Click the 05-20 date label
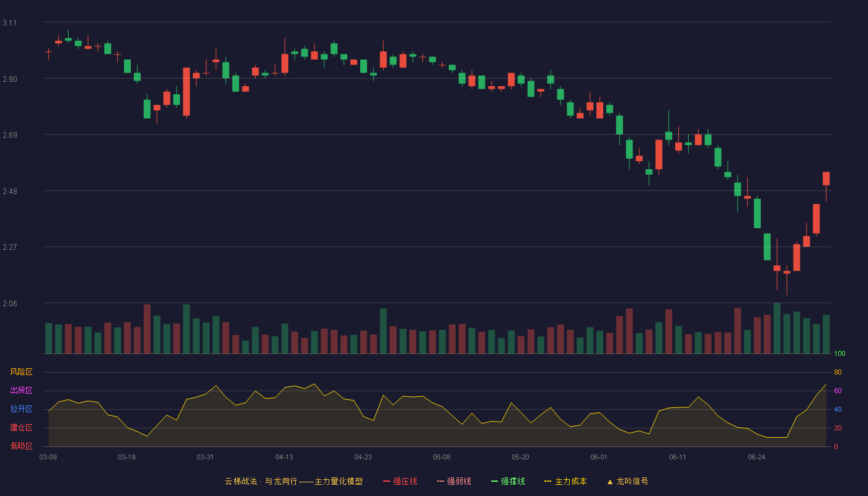The width and height of the screenshot is (868, 496). (520, 457)
